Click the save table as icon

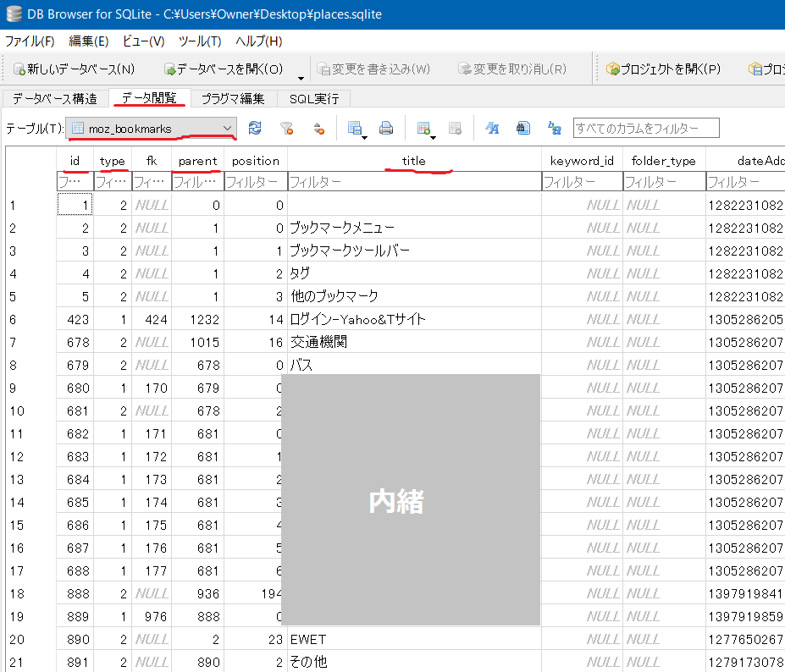(355, 128)
